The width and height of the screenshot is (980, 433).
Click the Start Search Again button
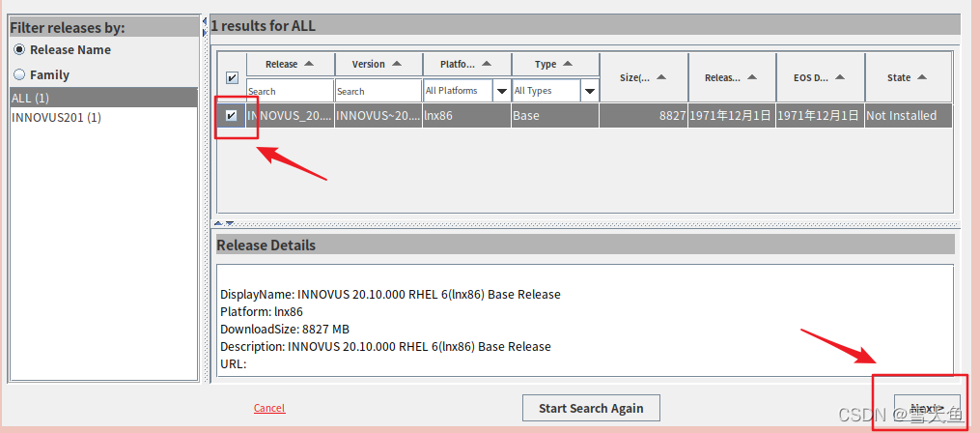click(591, 409)
